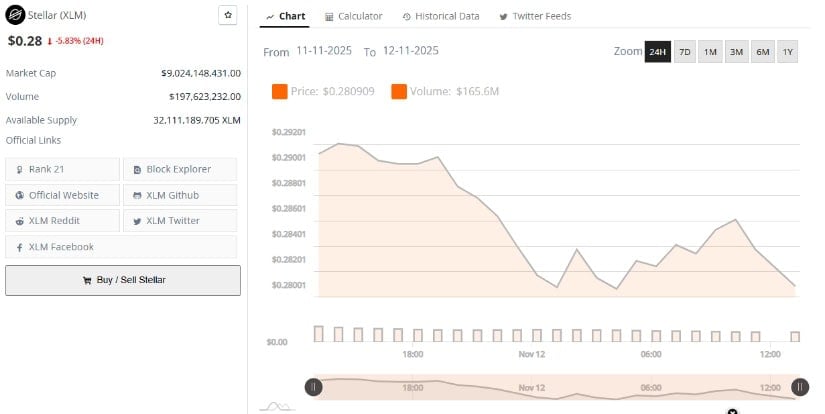Image resolution: width=825 pixels, height=414 pixels.
Task: Toggle the Volume series legend swatch
Action: 399,92
